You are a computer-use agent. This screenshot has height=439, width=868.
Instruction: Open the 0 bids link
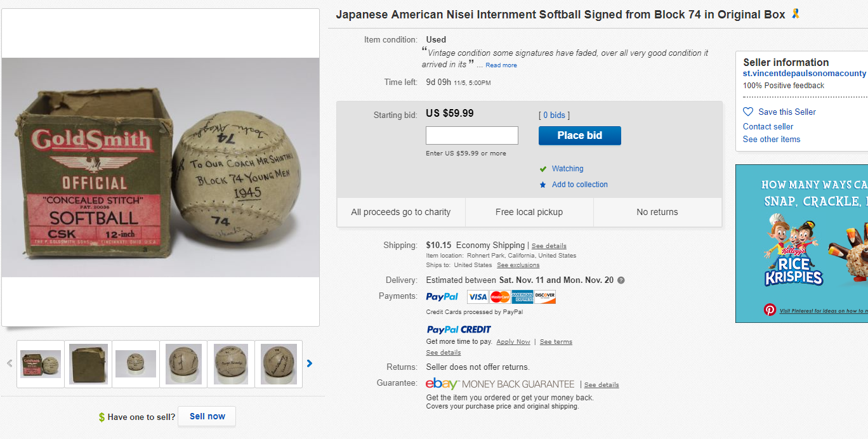click(x=554, y=115)
